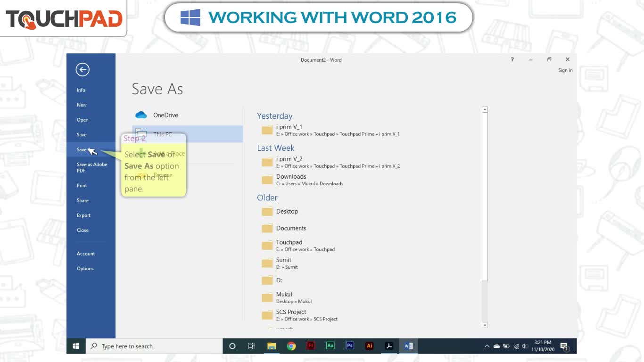The image size is (644, 362).
Task: Click folder icon beside SCS Project
Action: [x=267, y=315]
